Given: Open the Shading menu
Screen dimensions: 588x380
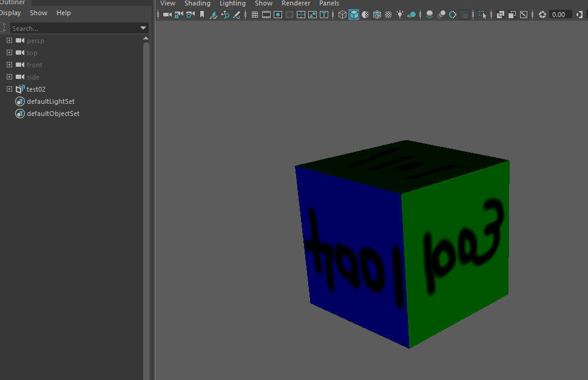Looking at the screenshot, I should (x=197, y=4).
